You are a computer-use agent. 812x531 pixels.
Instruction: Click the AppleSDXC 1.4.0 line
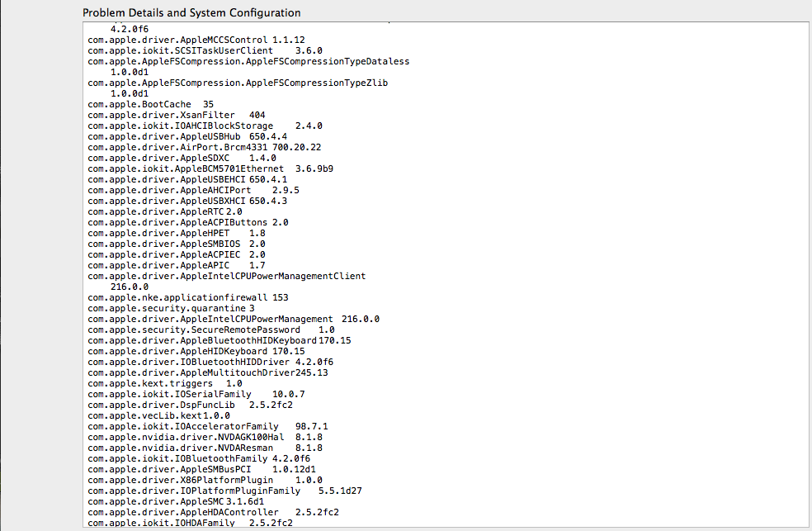click(x=182, y=158)
